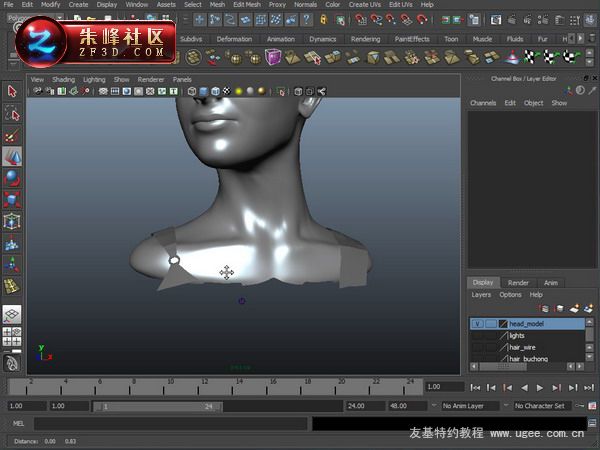Viewport: 600px width, 450px height.
Task: Open the Create UVs menu
Action: click(x=365, y=5)
